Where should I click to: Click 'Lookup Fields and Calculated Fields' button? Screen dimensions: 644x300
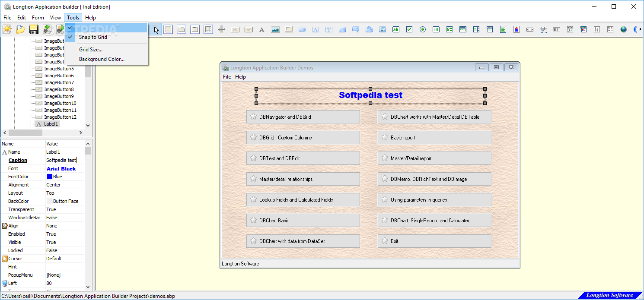coord(303,200)
